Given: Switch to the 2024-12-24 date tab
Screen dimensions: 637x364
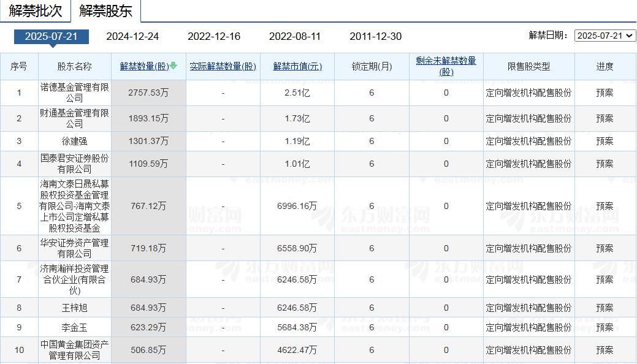Looking at the screenshot, I should click(132, 37).
